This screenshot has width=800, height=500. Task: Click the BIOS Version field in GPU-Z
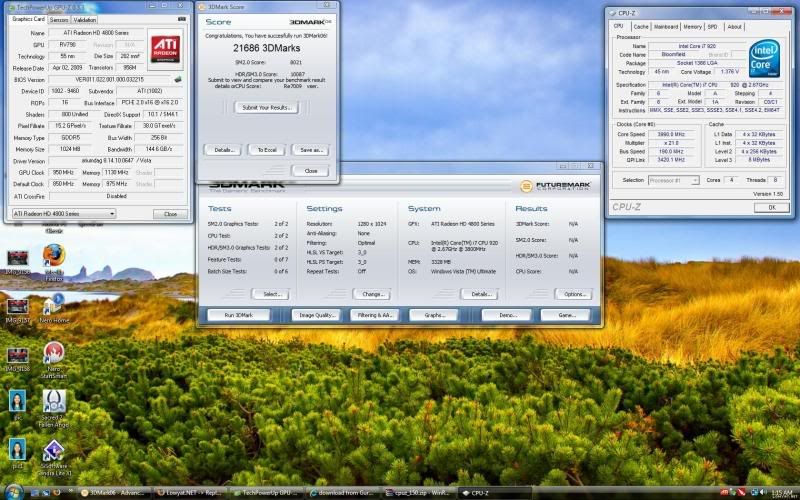click(x=110, y=80)
